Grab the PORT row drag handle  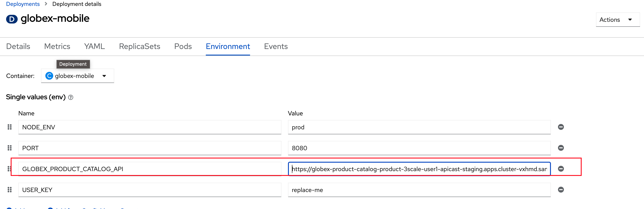[x=10, y=148]
